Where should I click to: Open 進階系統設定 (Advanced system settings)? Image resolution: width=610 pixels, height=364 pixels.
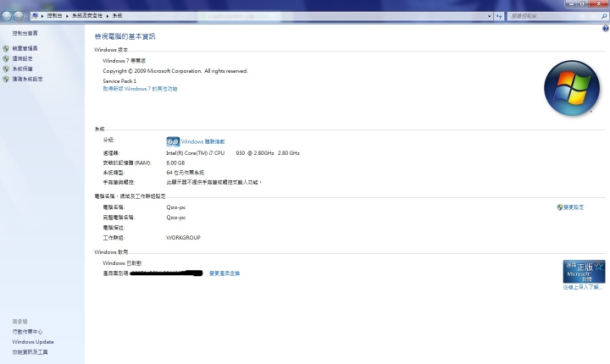coord(27,79)
